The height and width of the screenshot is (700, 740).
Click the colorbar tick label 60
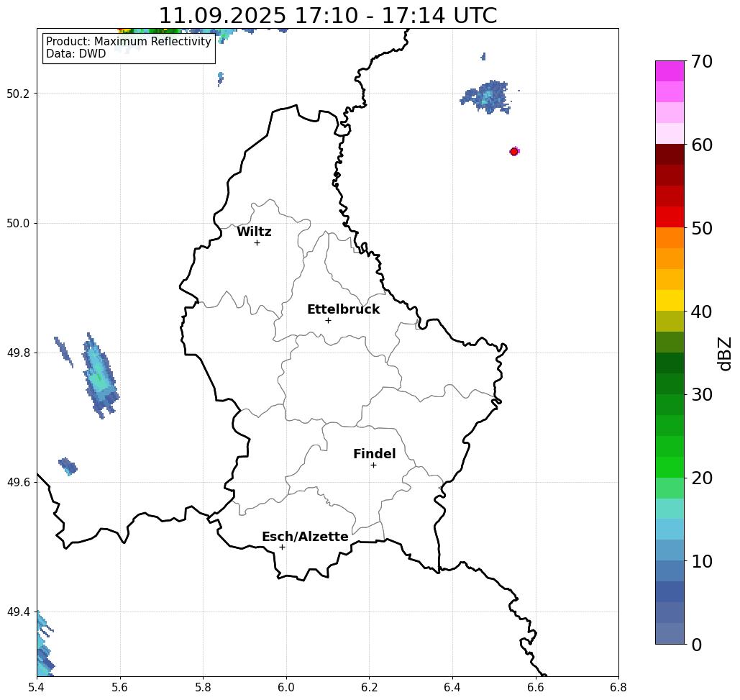tap(702, 145)
